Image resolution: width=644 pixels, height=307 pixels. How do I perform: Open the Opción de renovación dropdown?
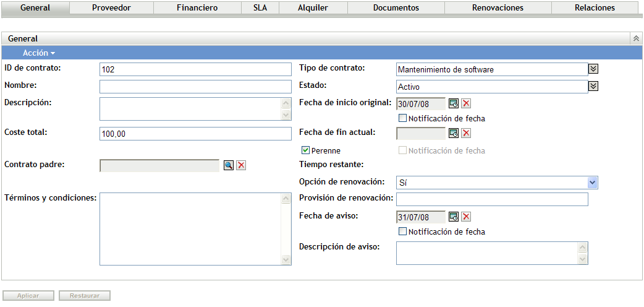tap(592, 183)
